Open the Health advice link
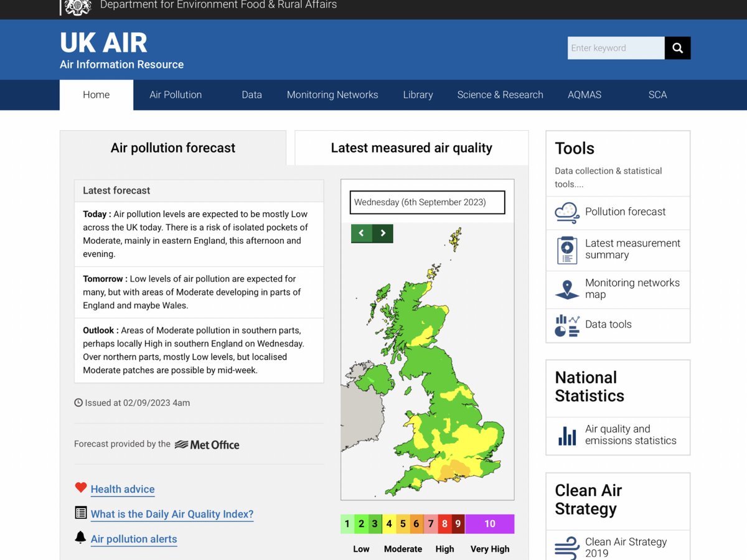The image size is (747, 560). coord(123,489)
